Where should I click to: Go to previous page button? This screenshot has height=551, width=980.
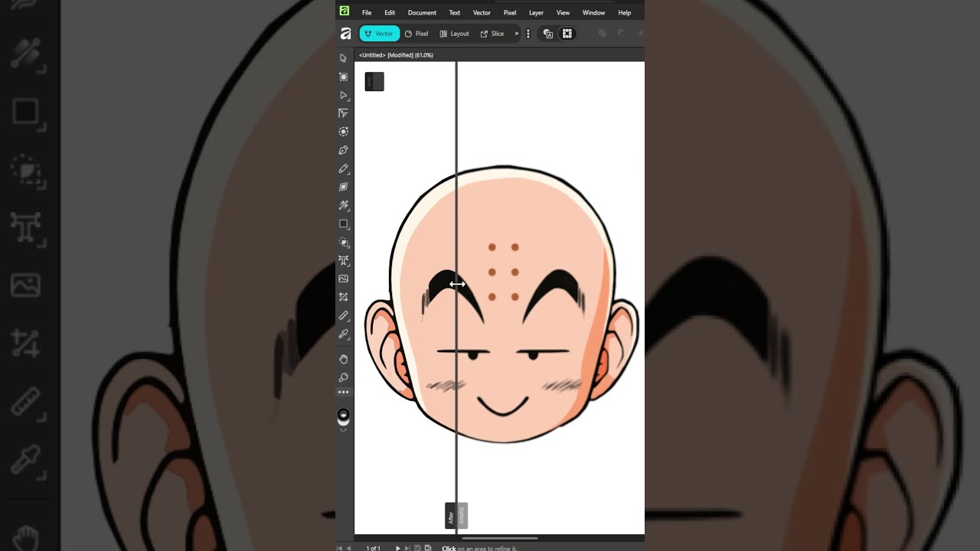[349, 548]
